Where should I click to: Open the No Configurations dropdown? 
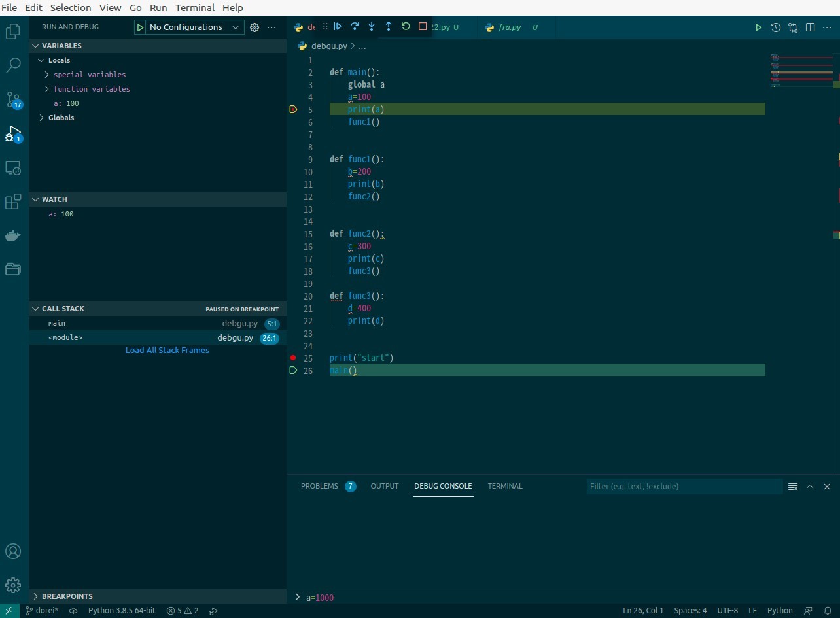click(x=194, y=27)
